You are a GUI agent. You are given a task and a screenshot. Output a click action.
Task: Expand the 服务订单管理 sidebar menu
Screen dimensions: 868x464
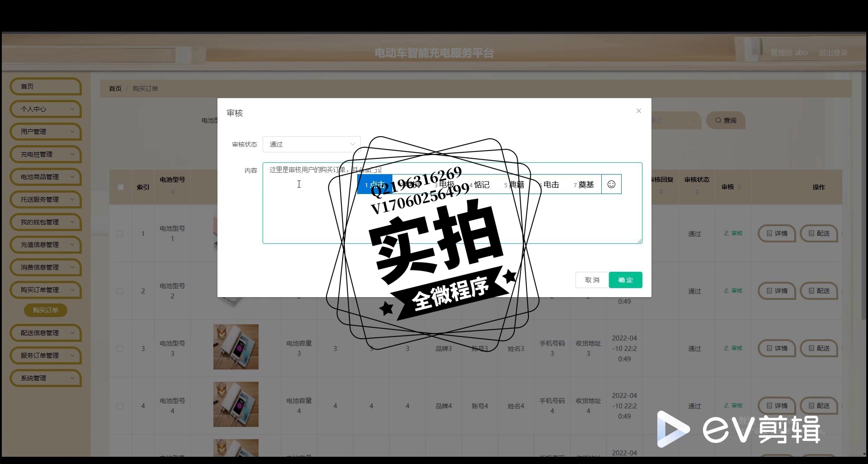45,355
